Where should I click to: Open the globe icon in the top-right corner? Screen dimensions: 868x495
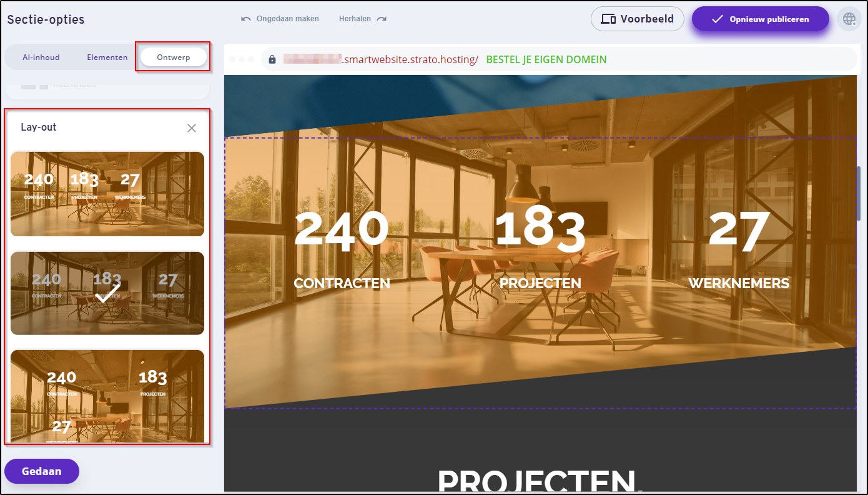click(x=849, y=19)
